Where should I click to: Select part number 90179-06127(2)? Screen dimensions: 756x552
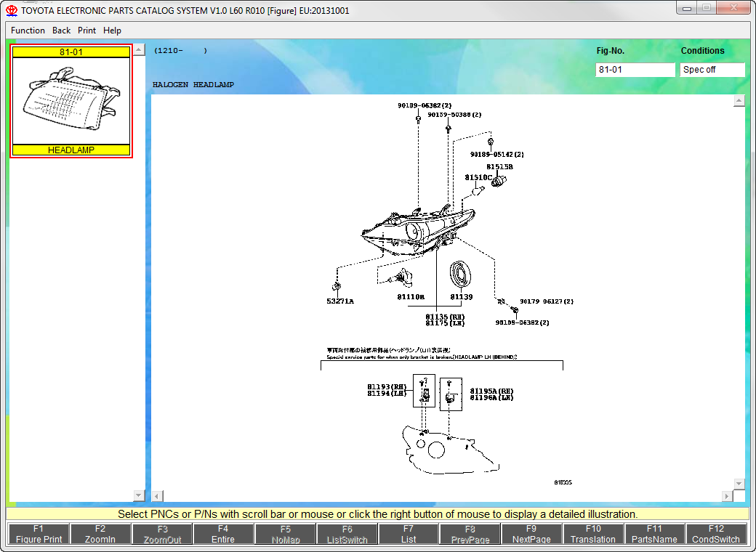[x=546, y=301]
